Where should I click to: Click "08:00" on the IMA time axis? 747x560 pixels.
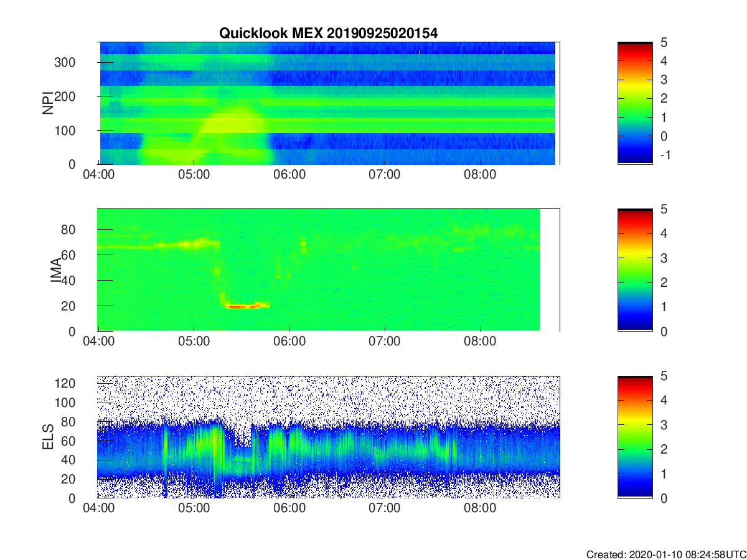click(x=481, y=341)
